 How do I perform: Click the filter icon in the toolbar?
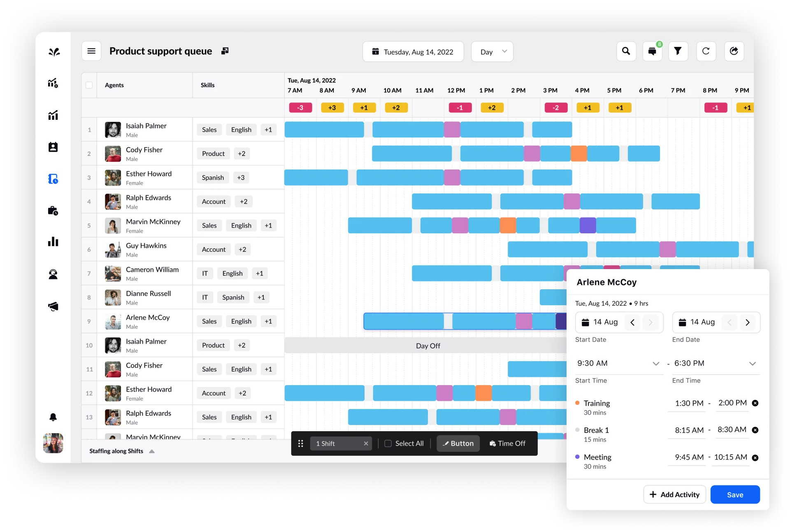pos(678,52)
